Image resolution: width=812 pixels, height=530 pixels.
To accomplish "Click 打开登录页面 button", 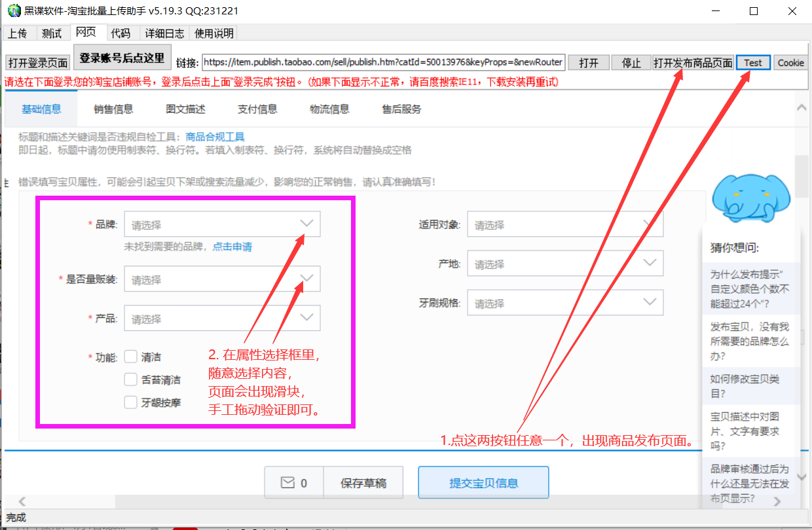I will tap(37, 63).
